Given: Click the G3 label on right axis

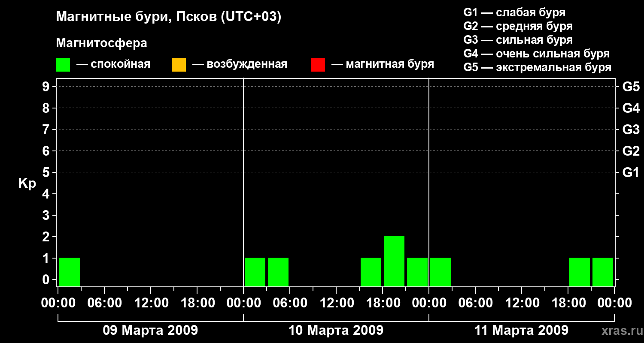Looking at the screenshot, I should 631,129.
